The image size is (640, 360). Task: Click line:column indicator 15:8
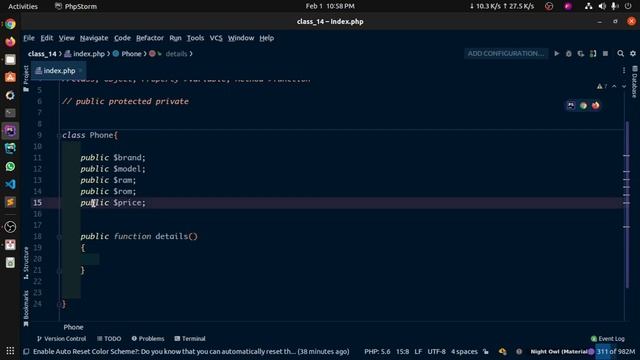click(402, 351)
